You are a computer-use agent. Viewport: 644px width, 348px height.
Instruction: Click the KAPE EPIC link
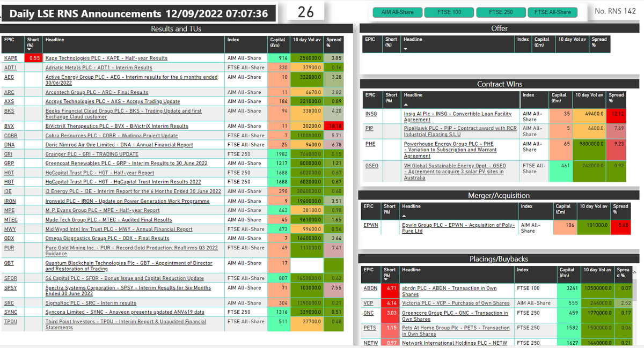coord(10,58)
